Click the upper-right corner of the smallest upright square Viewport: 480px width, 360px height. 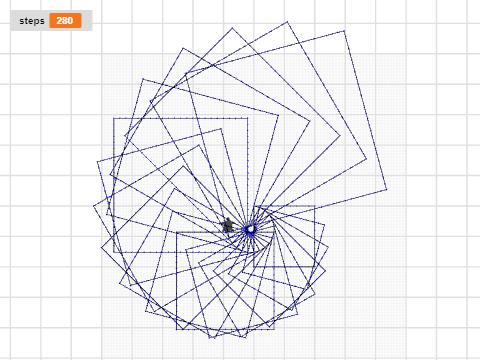[315, 206]
